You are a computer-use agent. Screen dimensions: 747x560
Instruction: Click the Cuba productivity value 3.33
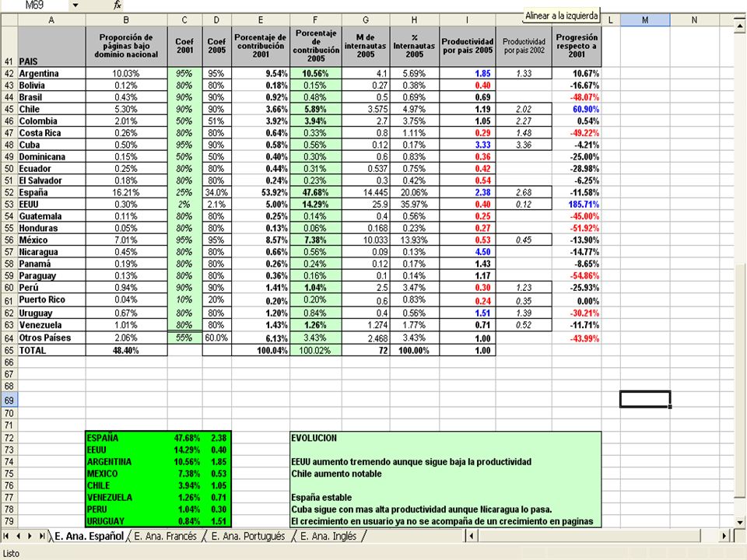click(468, 145)
